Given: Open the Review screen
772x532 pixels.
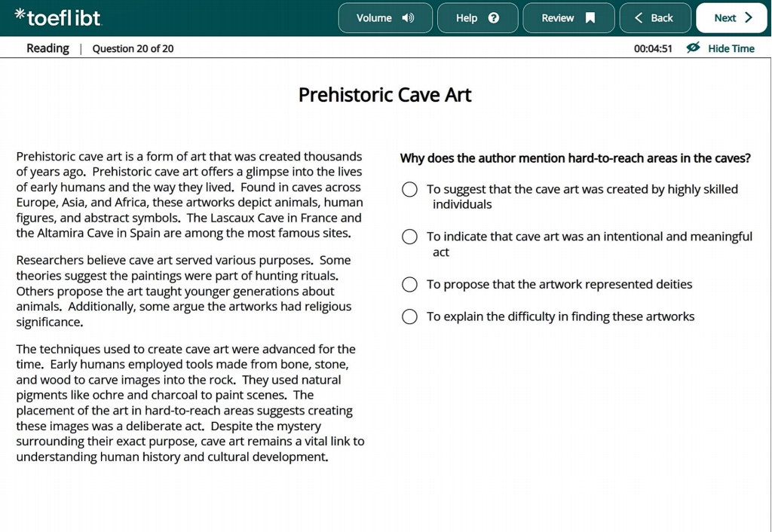Looking at the screenshot, I should point(568,18).
